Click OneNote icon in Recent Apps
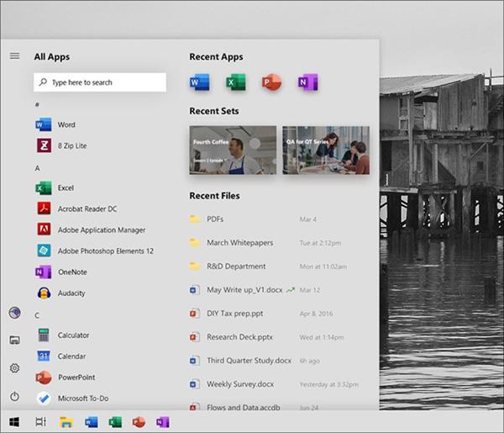 point(307,82)
